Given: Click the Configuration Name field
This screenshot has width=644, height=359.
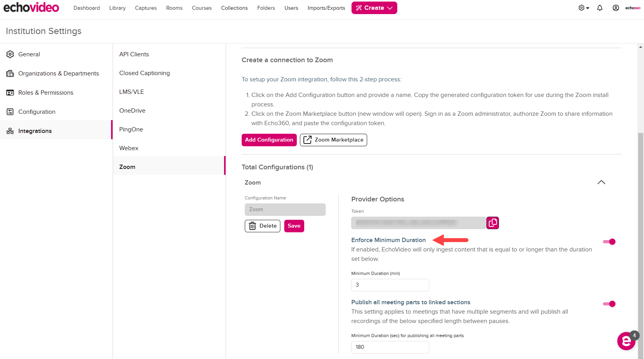Looking at the screenshot, I should [x=285, y=210].
